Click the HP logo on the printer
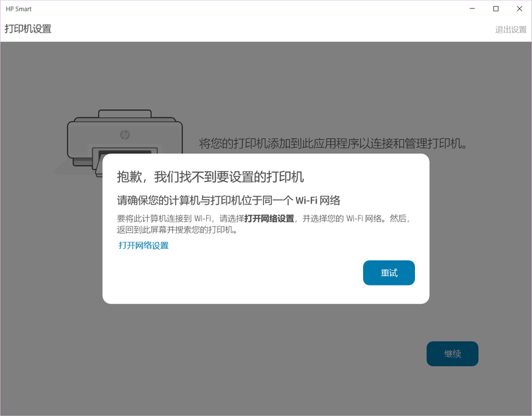The width and height of the screenshot is (532, 416). coord(124,135)
